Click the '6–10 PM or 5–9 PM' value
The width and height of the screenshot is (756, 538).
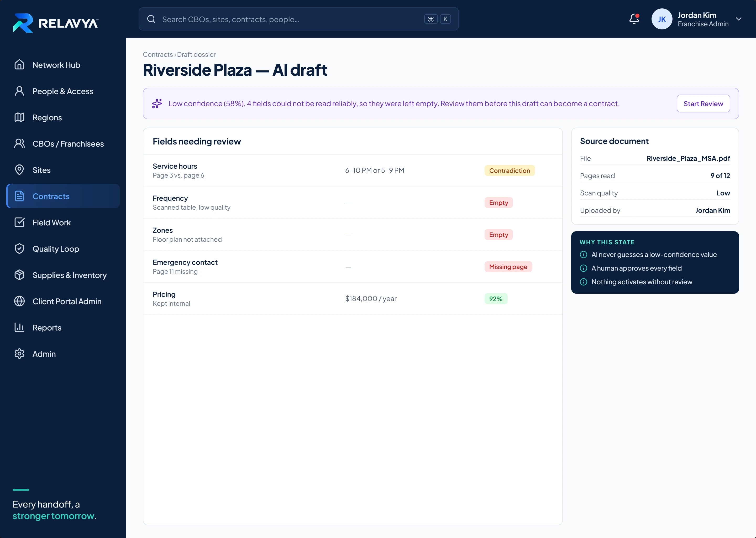click(x=374, y=170)
